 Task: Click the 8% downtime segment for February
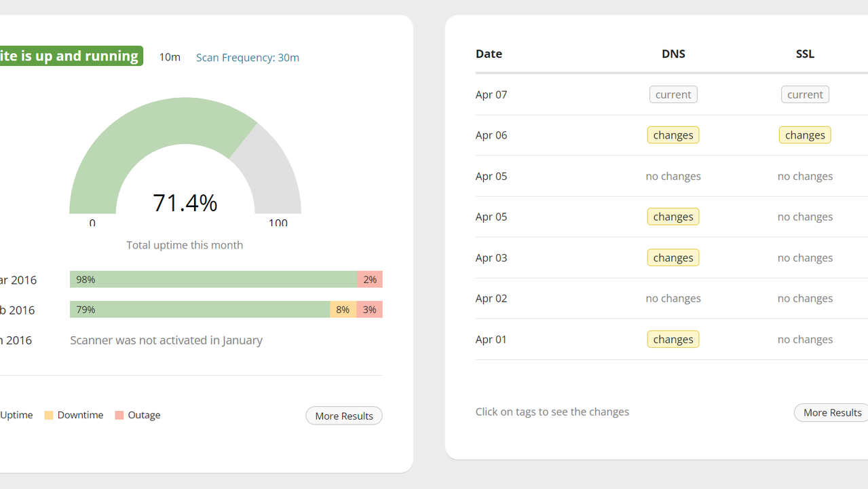coord(343,310)
